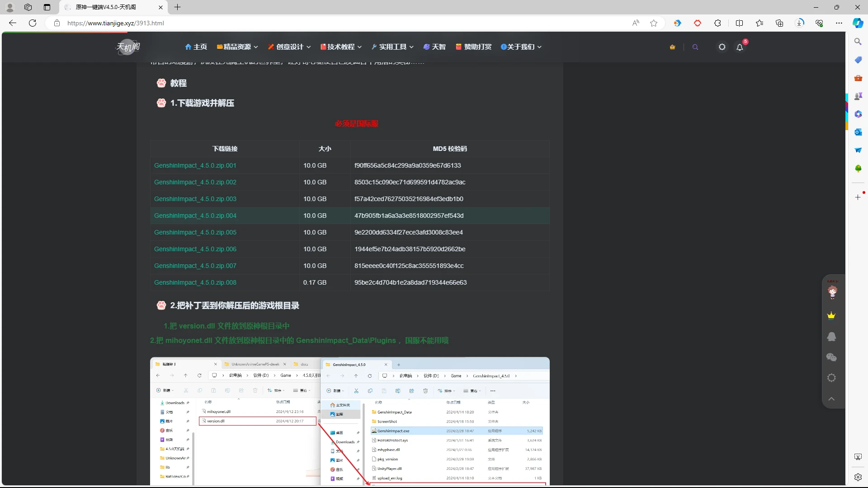Expand 创意设计 dropdown menu

coord(289,47)
